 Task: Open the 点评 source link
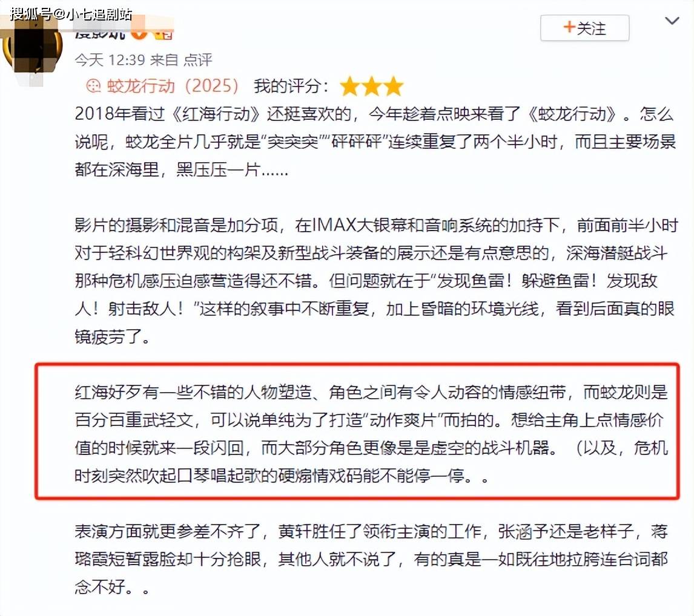coord(198,60)
